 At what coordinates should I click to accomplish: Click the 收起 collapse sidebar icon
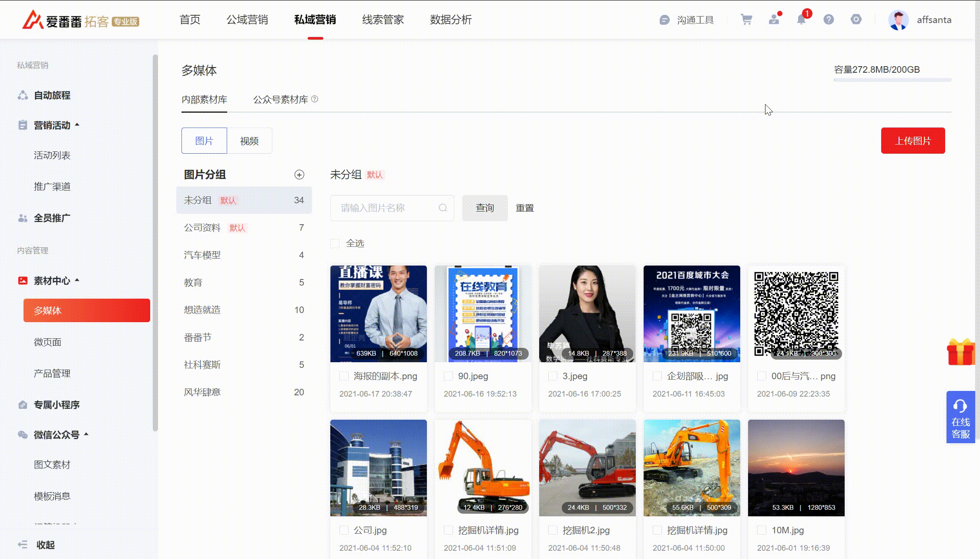click(x=23, y=545)
